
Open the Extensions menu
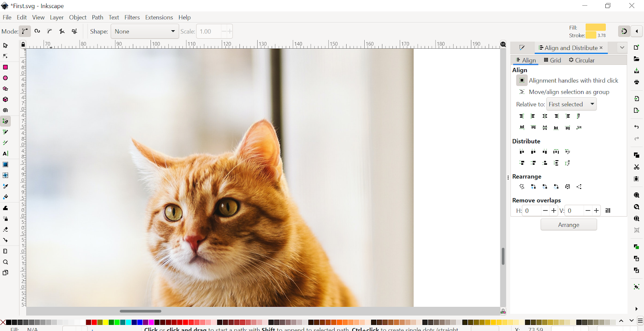tap(159, 17)
